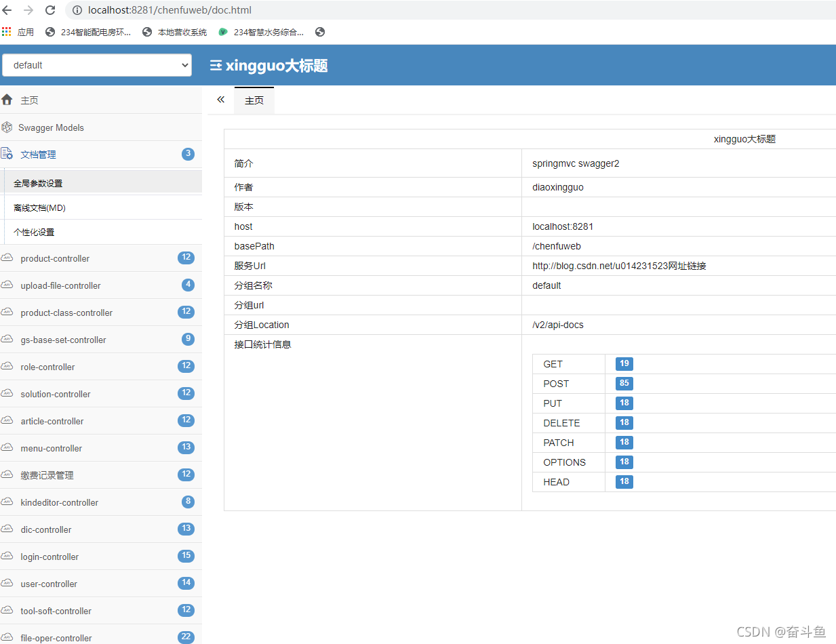836x644 pixels.
Task: Open the 应用 bookmarks shortcut
Action: point(26,31)
